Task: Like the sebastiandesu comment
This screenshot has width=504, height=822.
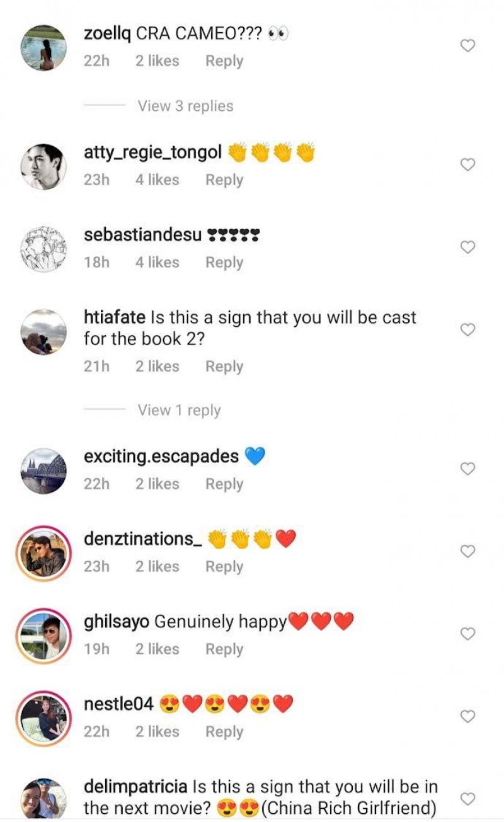Action: coord(467,247)
